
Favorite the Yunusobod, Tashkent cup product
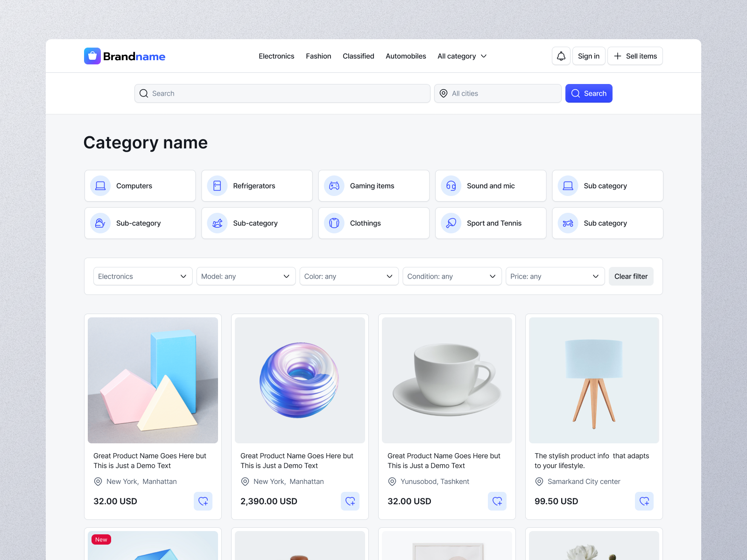497,501
